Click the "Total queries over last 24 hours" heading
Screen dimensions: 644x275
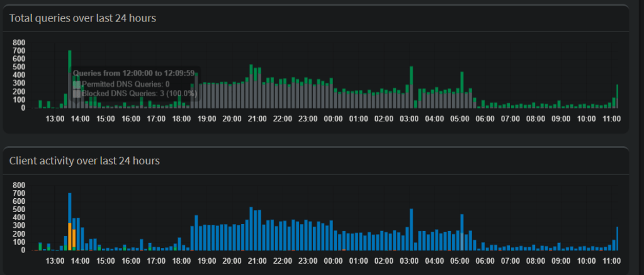(82, 18)
